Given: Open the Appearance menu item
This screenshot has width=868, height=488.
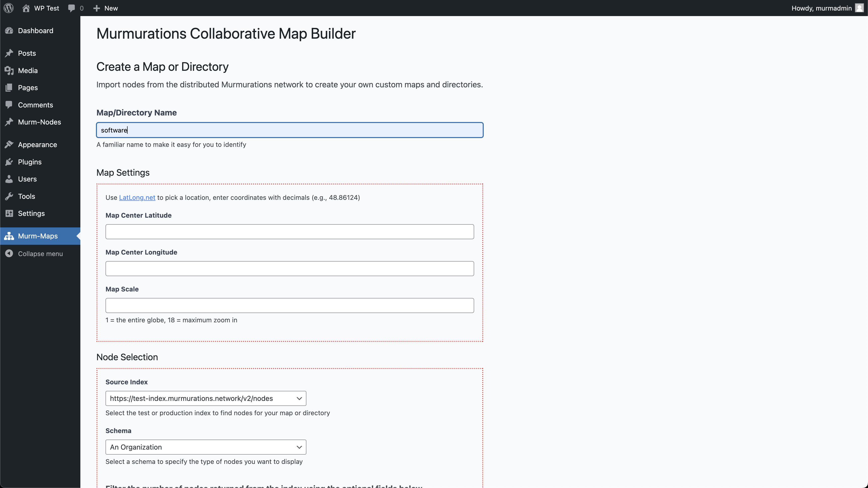Looking at the screenshot, I should coord(38,144).
